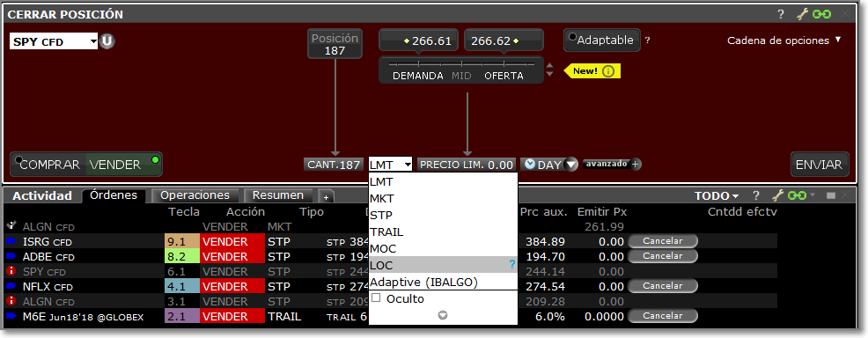868x338 pixels.
Task: Click green chain link icon in Cerrar Posición
Action: click(821, 14)
